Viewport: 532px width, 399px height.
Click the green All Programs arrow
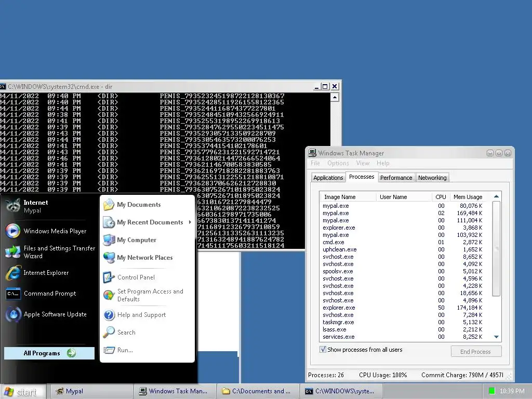click(71, 353)
